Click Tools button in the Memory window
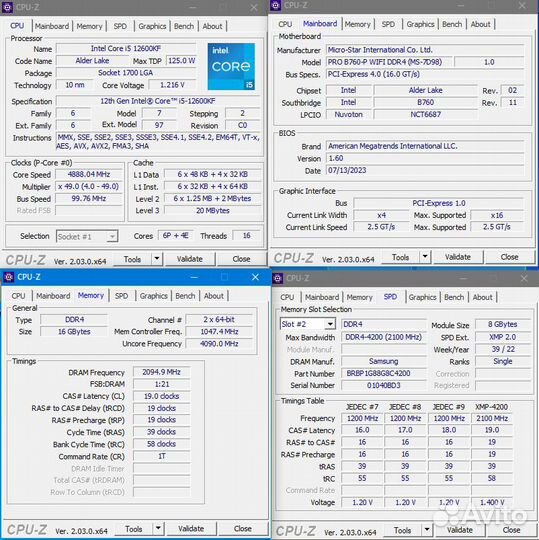 [134, 529]
